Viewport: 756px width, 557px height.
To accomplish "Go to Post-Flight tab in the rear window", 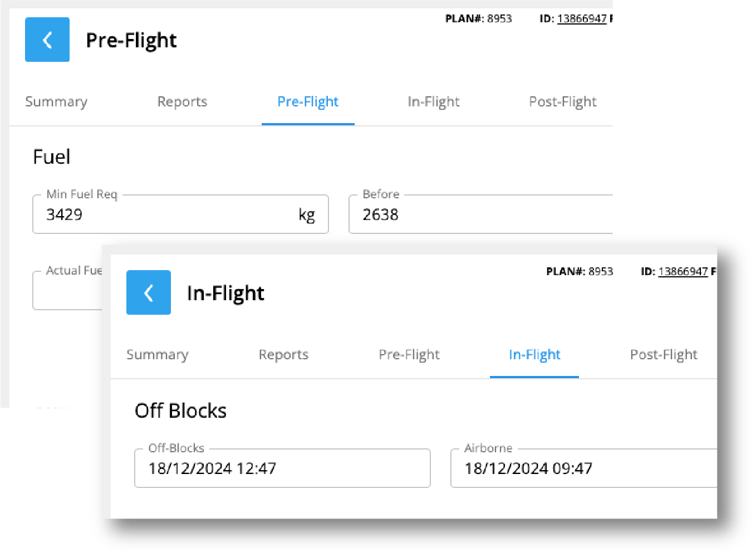I will [x=562, y=102].
